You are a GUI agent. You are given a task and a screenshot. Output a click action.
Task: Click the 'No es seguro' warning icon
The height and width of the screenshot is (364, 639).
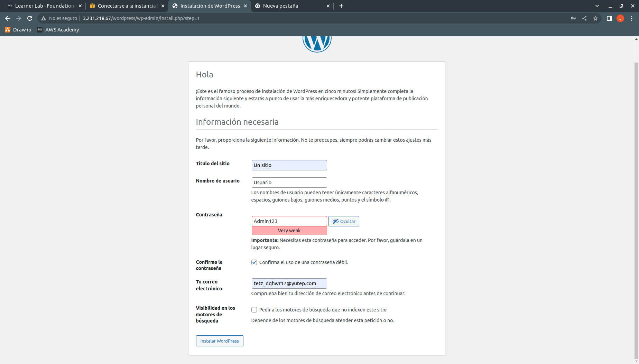pyautogui.click(x=44, y=18)
